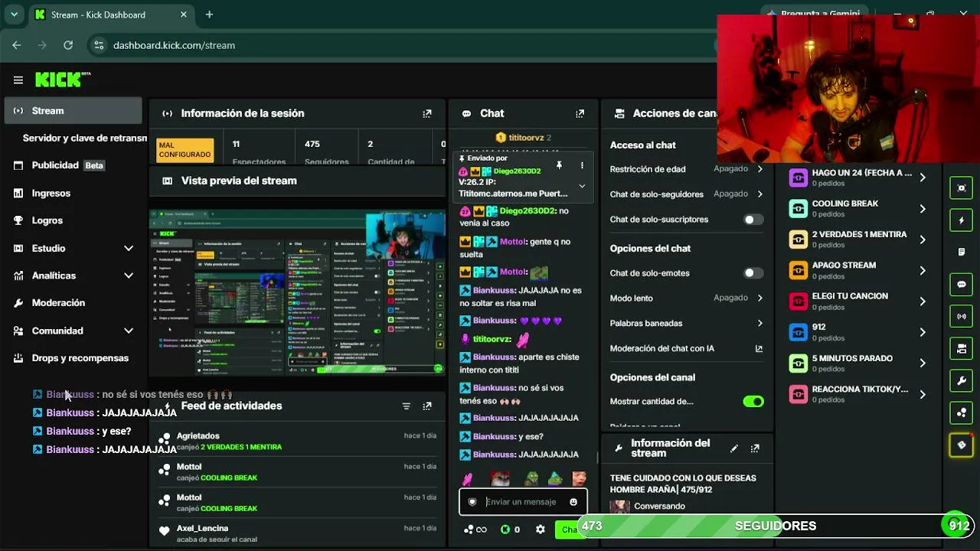Click the MAL CONFIGURADO status badge

click(185, 149)
